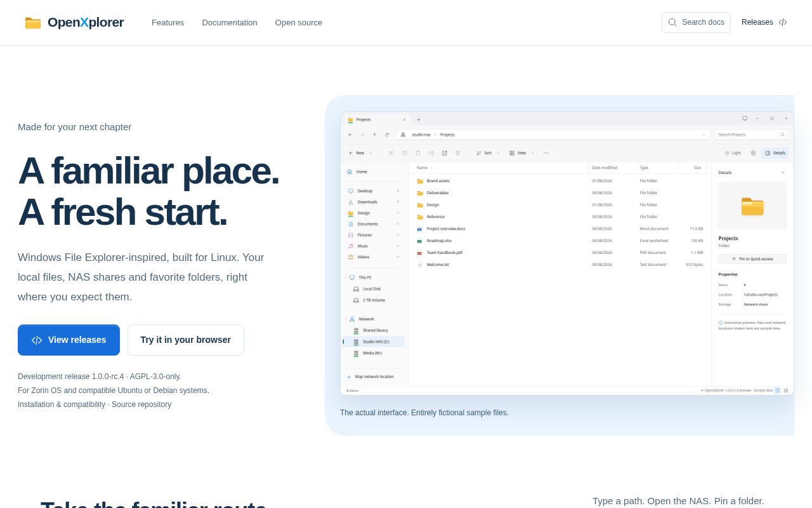Click Try it in your browser
Screen dimensions: 812x508
coord(186,340)
